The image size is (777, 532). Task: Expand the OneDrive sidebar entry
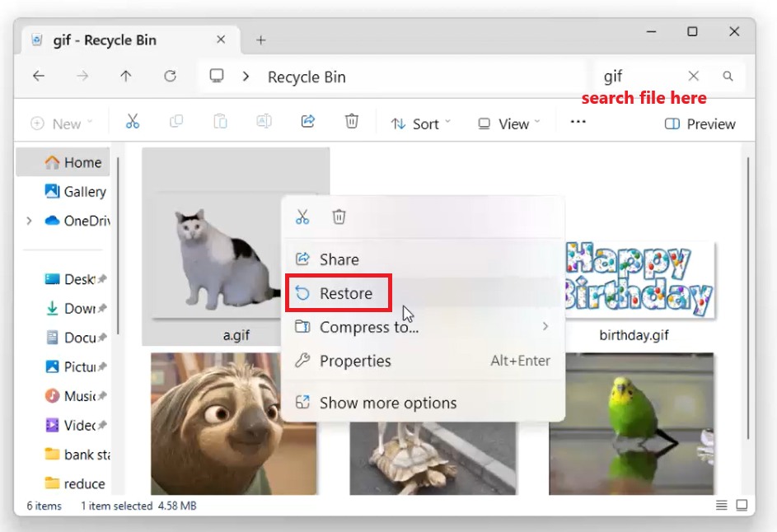coord(29,221)
